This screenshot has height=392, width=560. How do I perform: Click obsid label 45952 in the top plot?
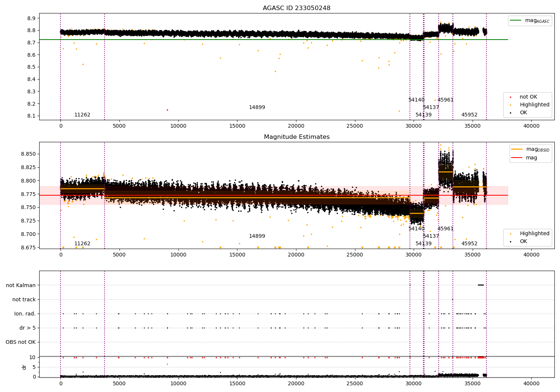point(469,115)
